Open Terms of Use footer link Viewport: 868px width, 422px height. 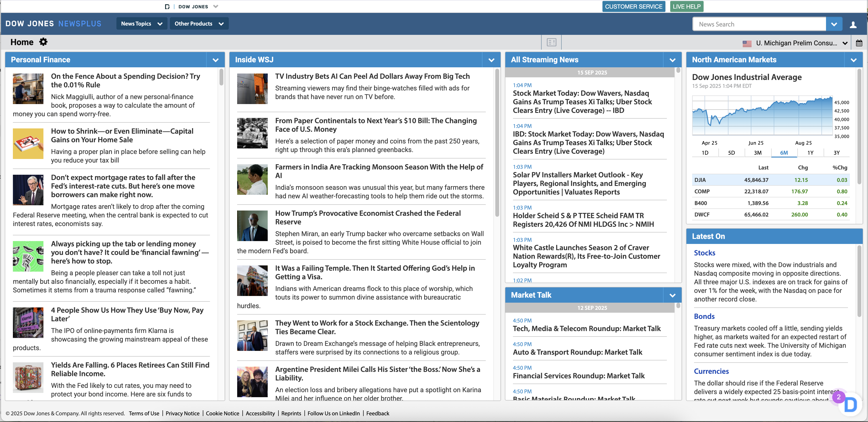coord(144,413)
